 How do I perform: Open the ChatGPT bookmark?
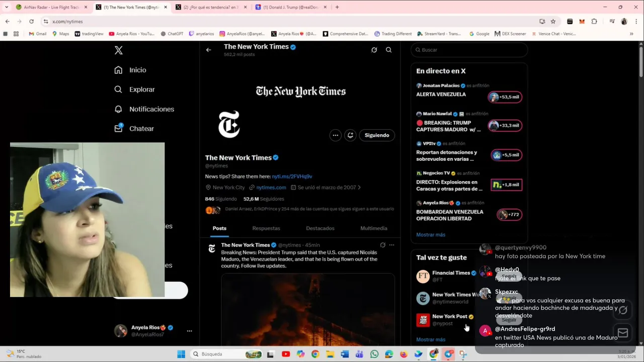[x=172, y=34]
